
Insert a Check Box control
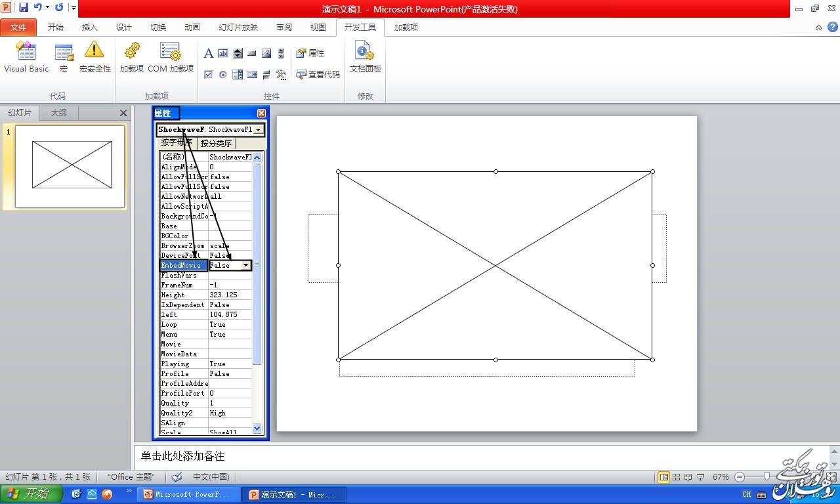click(x=208, y=75)
